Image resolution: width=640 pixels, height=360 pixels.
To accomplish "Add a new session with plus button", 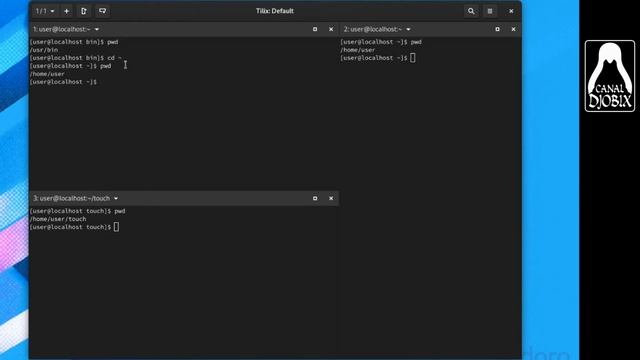I will (67, 11).
